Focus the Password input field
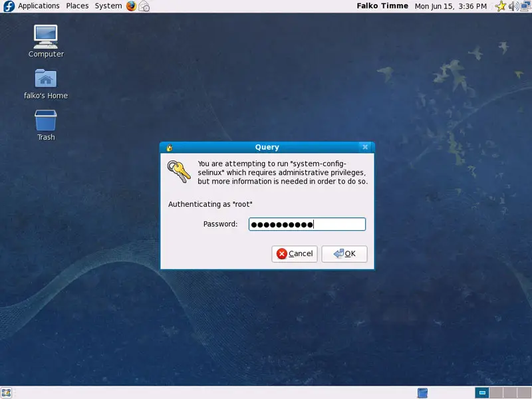 pos(307,224)
